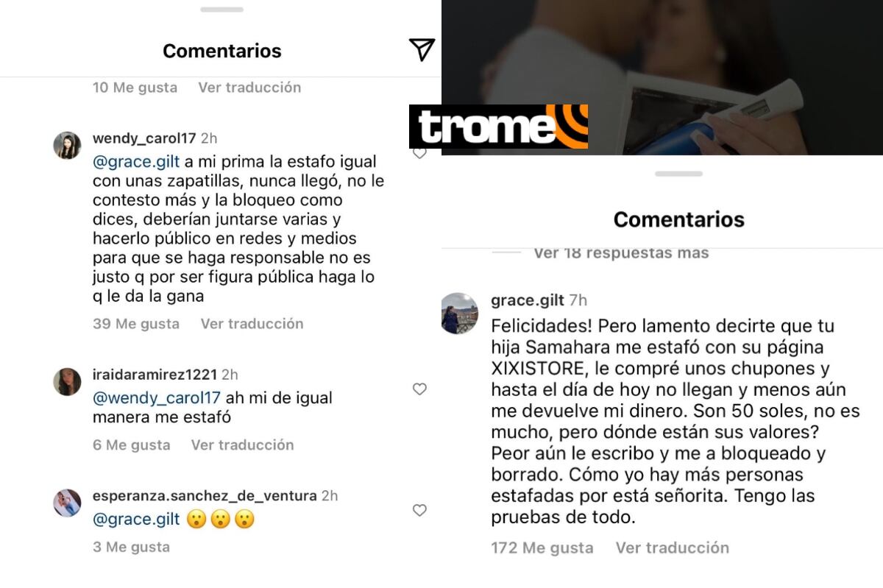View the 39 Me gusta likes list

(x=136, y=323)
